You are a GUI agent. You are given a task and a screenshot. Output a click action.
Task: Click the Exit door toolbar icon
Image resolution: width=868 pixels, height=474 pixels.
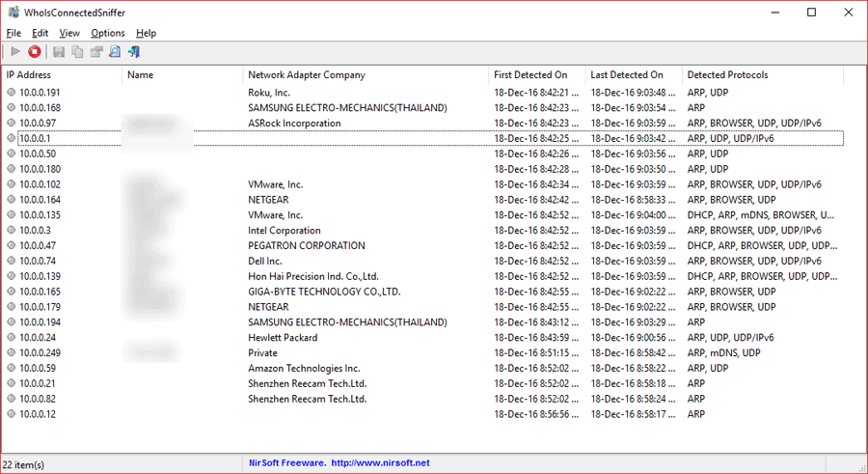[134, 51]
